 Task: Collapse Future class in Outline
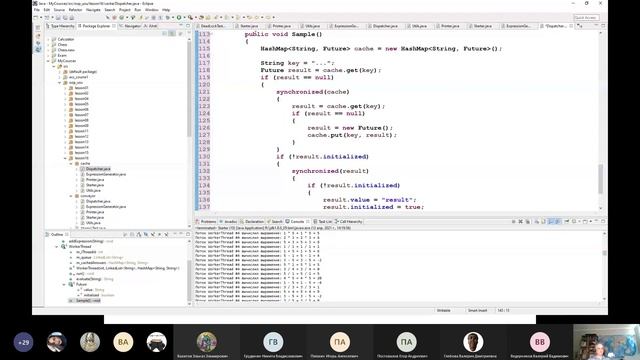64,284
